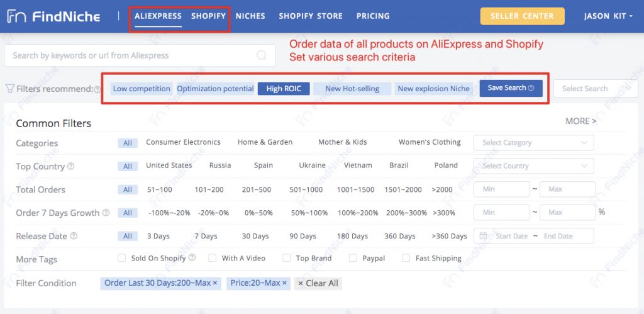Open the SHOPIFY STORE menu item
644x314 pixels.
(311, 16)
